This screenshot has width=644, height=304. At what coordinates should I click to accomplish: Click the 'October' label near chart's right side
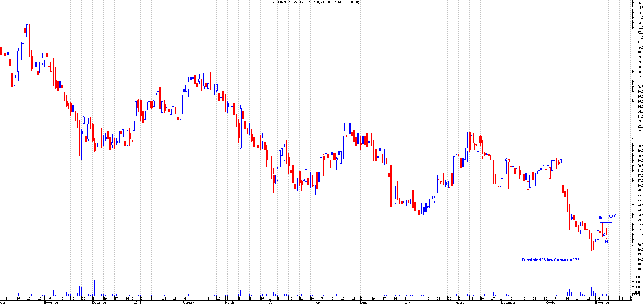click(x=551, y=302)
